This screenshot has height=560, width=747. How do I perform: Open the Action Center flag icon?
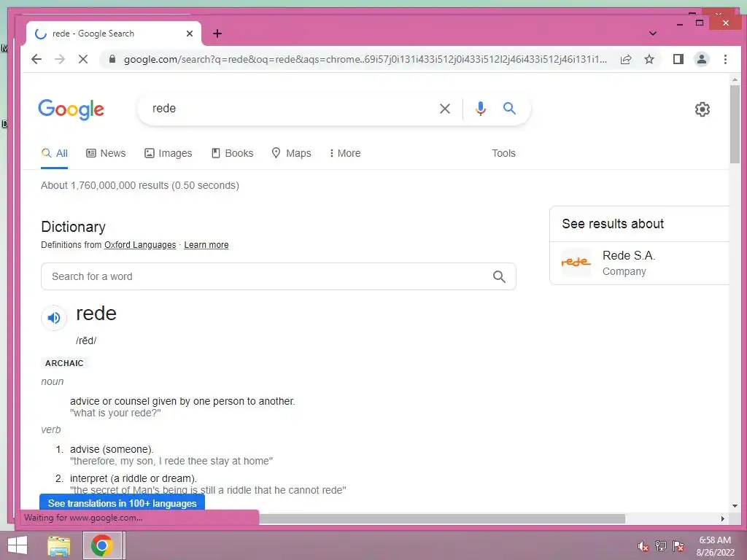(x=678, y=546)
